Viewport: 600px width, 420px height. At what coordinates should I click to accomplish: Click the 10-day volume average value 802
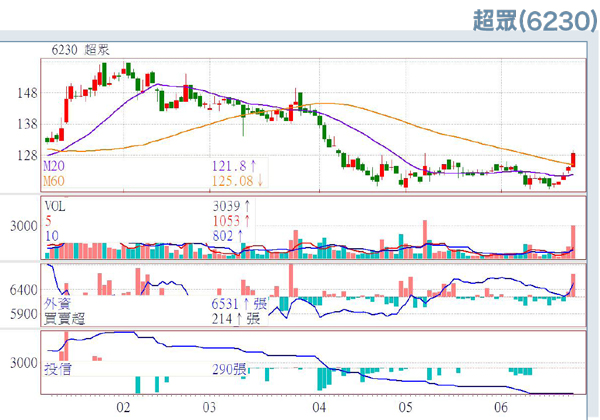(x=226, y=235)
